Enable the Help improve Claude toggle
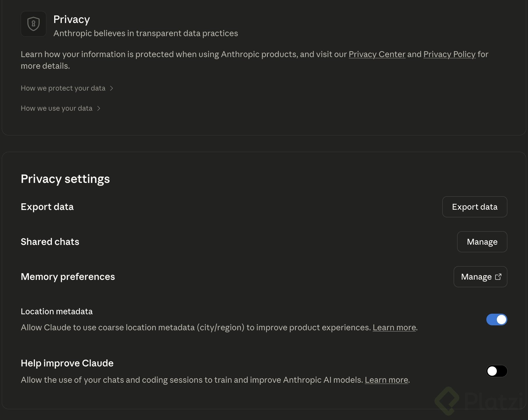This screenshot has height=420, width=528. [497, 371]
